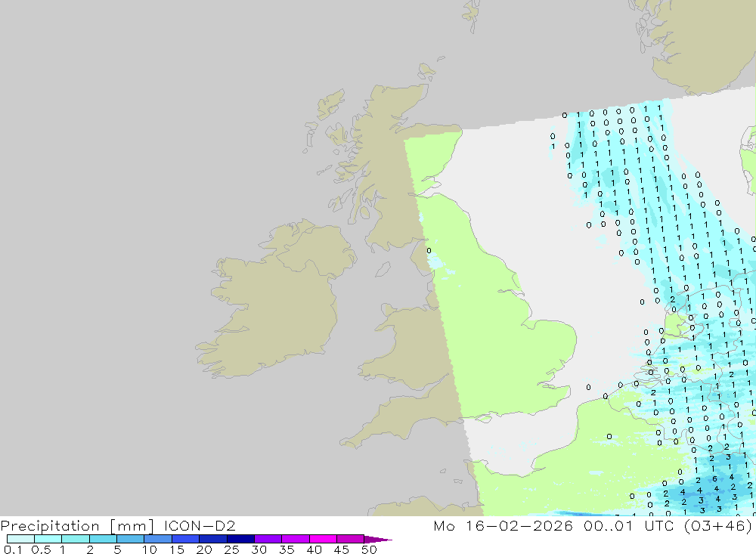The height and width of the screenshot is (554, 756).
Task: Click the 0.5–1 mm legend swatch
Action: click(48, 539)
